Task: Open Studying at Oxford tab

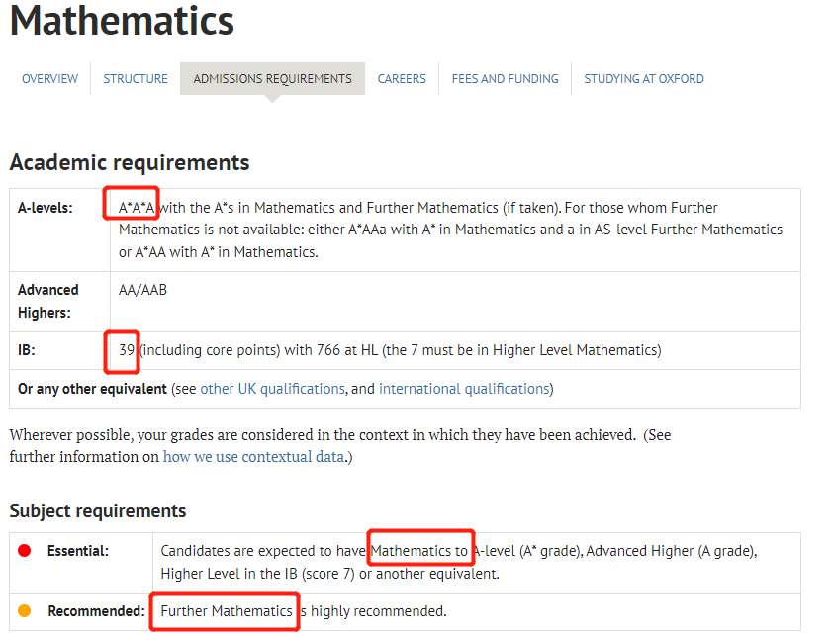Action: click(x=644, y=78)
